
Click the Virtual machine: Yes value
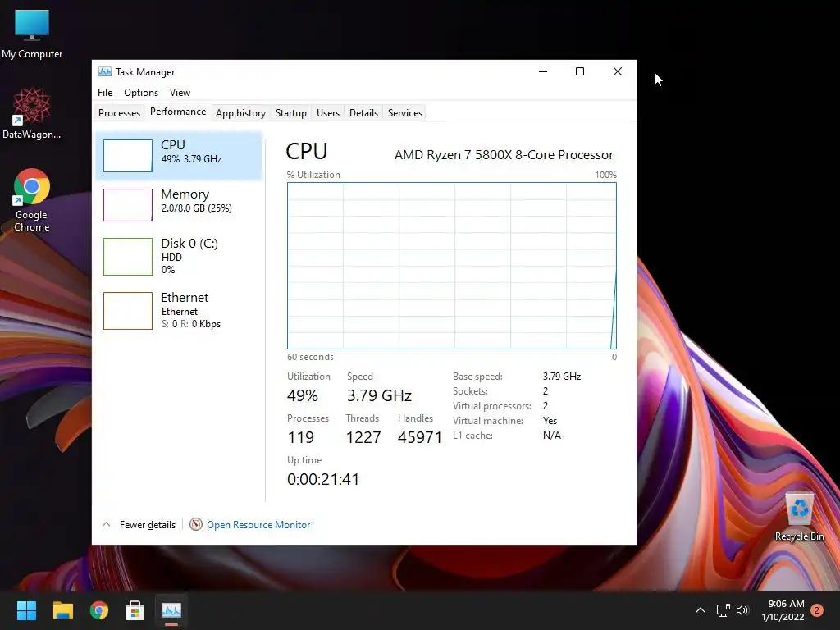550,421
